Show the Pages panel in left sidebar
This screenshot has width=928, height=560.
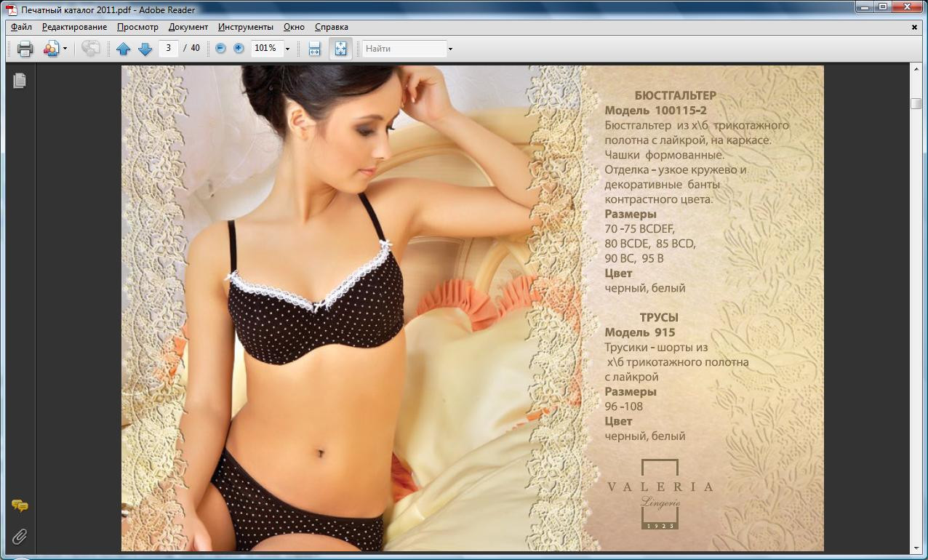20,81
